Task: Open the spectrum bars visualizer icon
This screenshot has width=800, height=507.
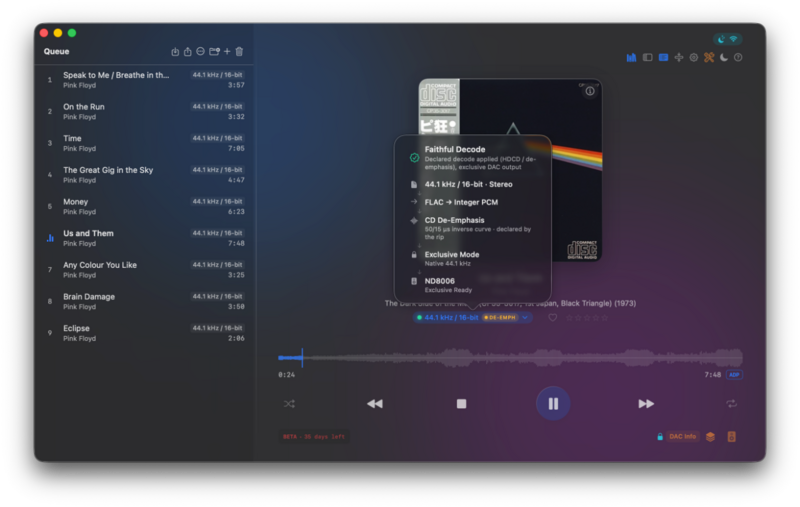Action: pyautogui.click(x=631, y=58)
